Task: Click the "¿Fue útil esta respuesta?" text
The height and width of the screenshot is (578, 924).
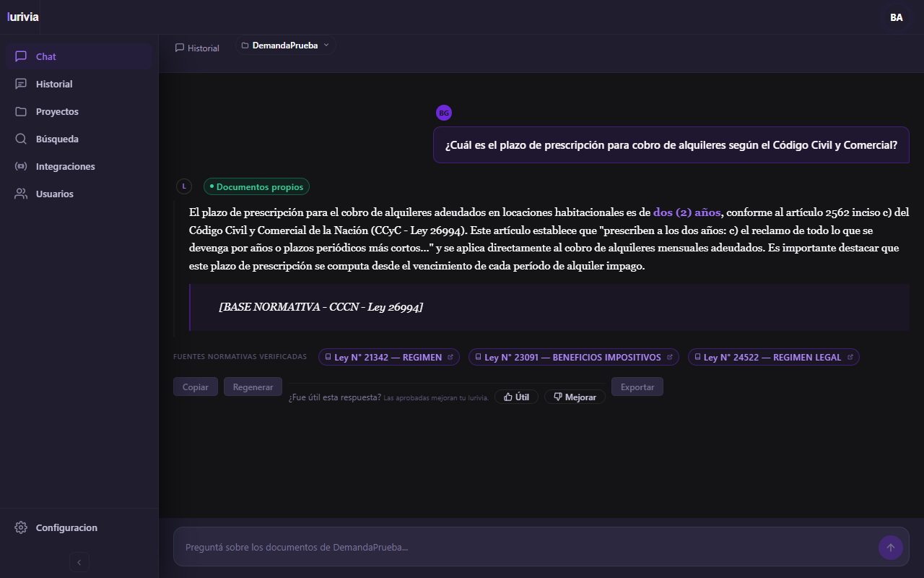Action: pos(335,397)
